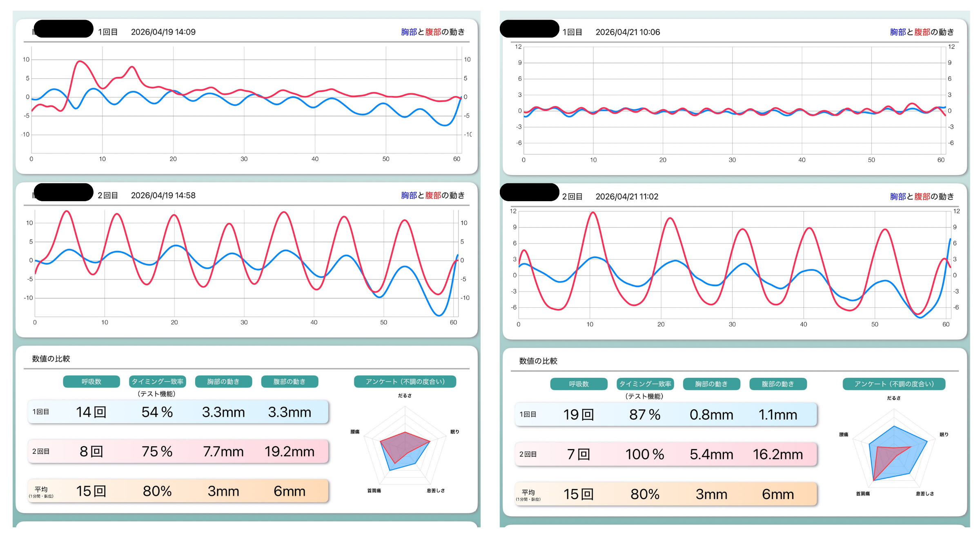Click the left タイミング一致率 header button
The height and width of the screenshot is (551, 980).
click(157, 382)
